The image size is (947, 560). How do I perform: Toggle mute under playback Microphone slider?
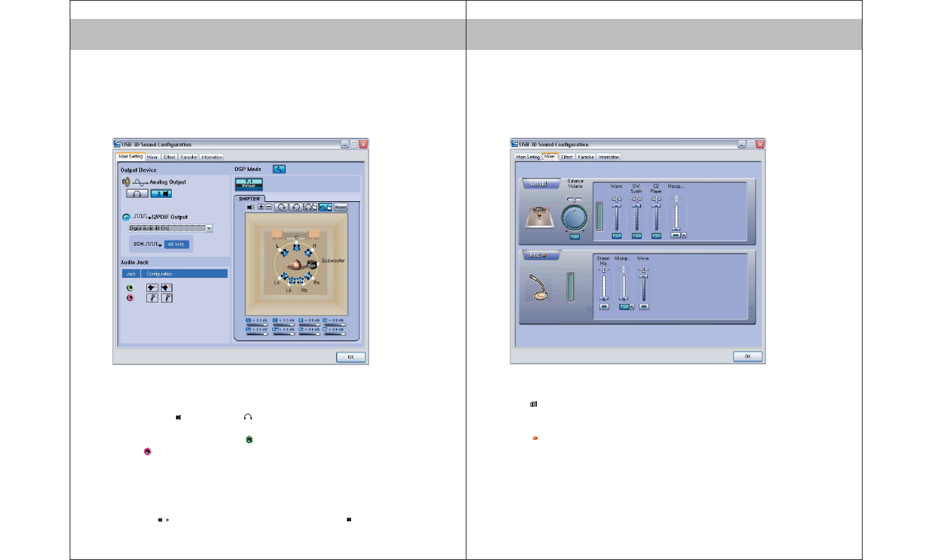pyautogui.click(x=675, y=236)
